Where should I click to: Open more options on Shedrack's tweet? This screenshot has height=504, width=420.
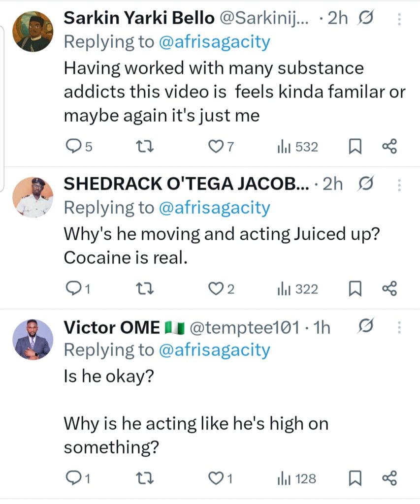pos(399,185)
